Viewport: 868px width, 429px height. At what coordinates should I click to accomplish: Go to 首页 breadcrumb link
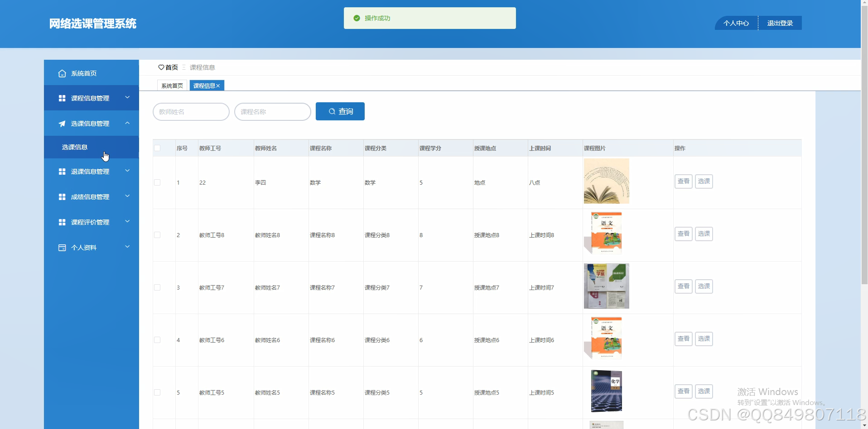[x=172, y=67]
